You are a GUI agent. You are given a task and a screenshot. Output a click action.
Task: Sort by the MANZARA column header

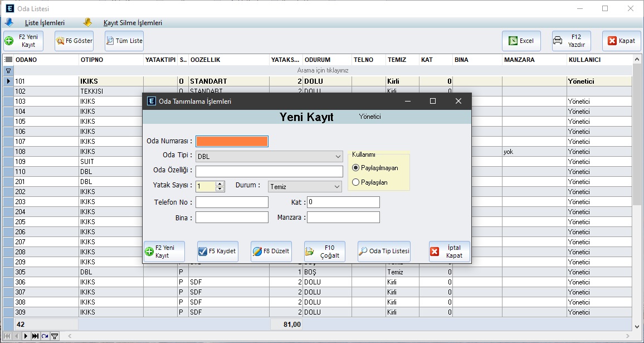coord(534,60)
